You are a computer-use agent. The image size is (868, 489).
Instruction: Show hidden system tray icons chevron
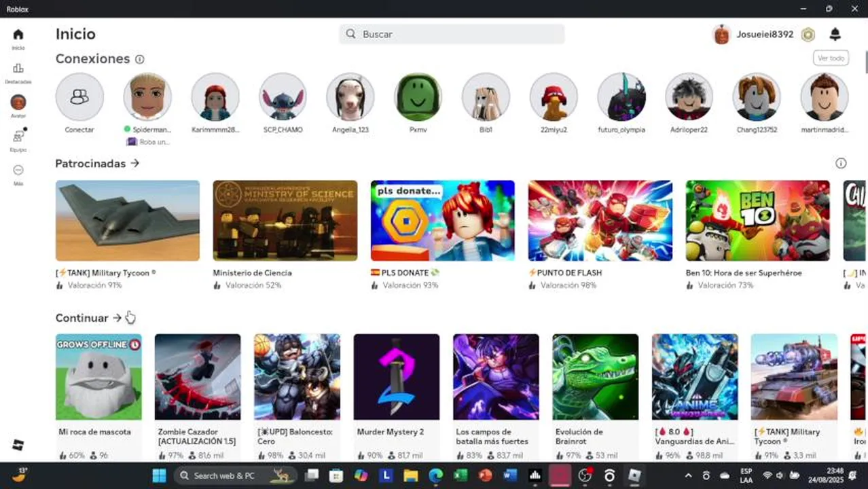tap(688, 475)
